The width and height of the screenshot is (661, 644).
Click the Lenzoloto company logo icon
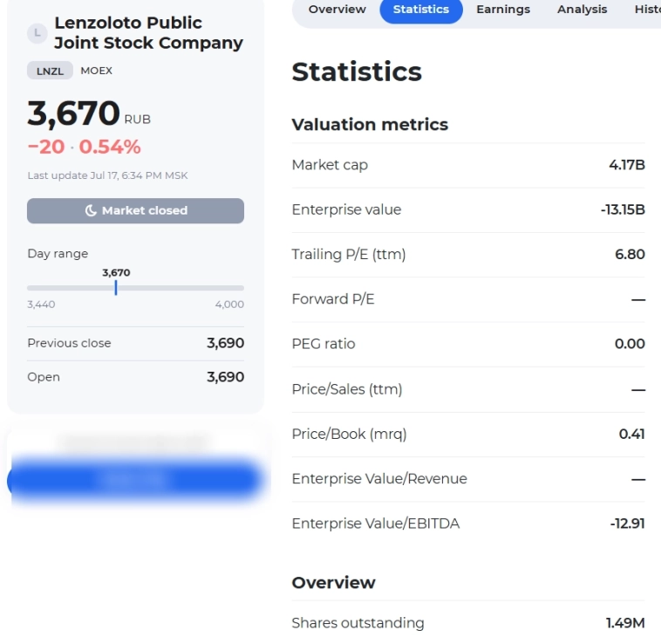[37, 33]
